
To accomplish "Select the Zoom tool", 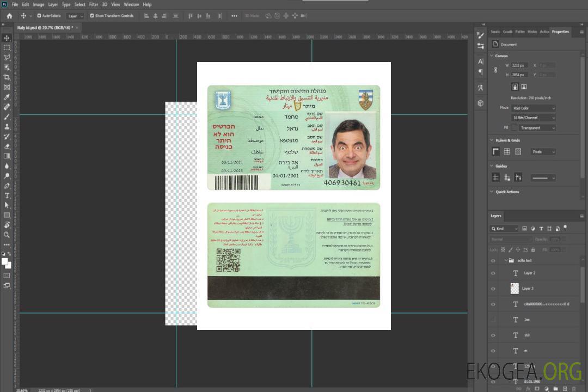I will click(x=7, y=235).
